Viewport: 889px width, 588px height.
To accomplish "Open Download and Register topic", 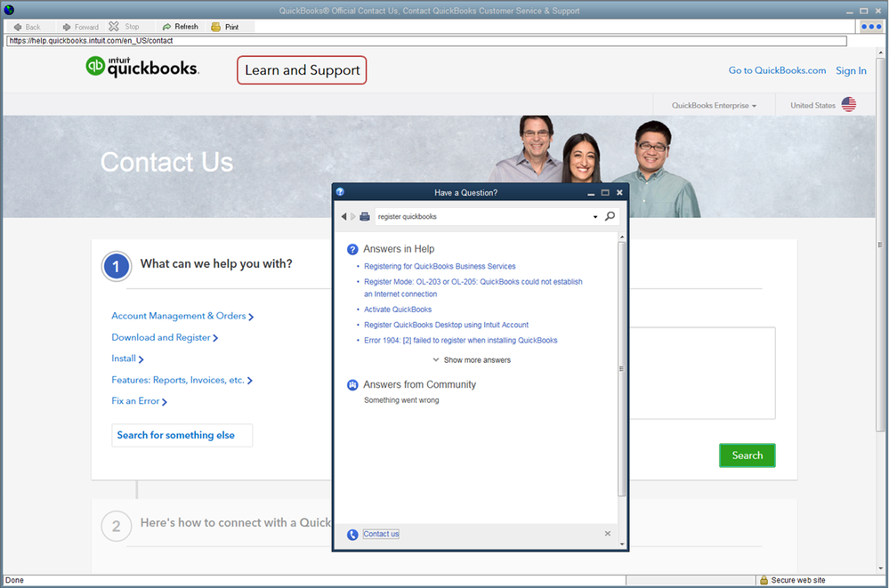I will point(165,337).
